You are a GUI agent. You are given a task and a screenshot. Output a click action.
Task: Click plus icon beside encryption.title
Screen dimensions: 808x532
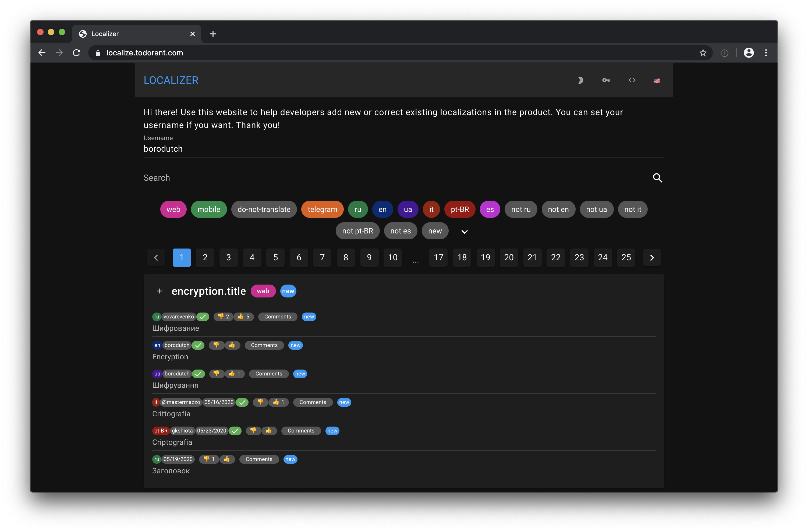coord(160,291)
